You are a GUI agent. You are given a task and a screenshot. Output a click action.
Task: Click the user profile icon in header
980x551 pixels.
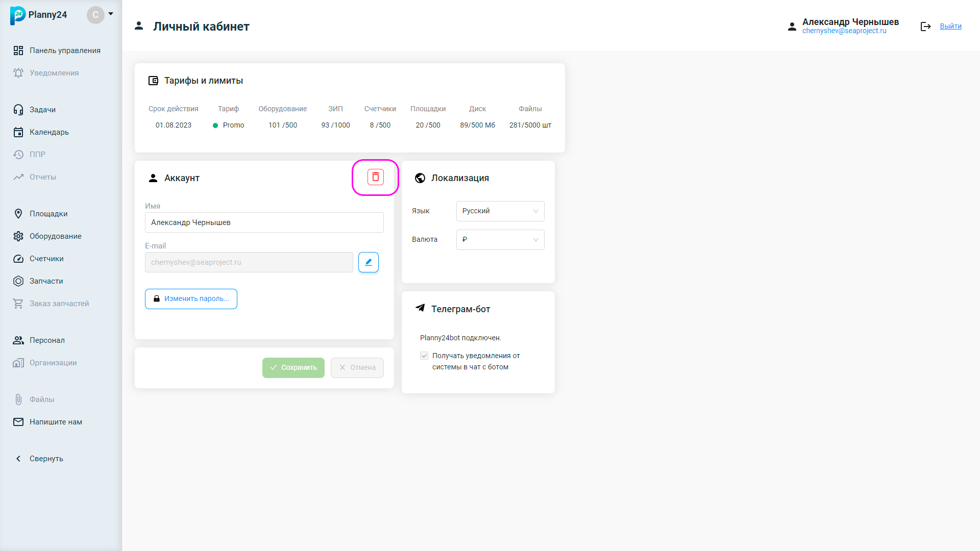(792, 27)
